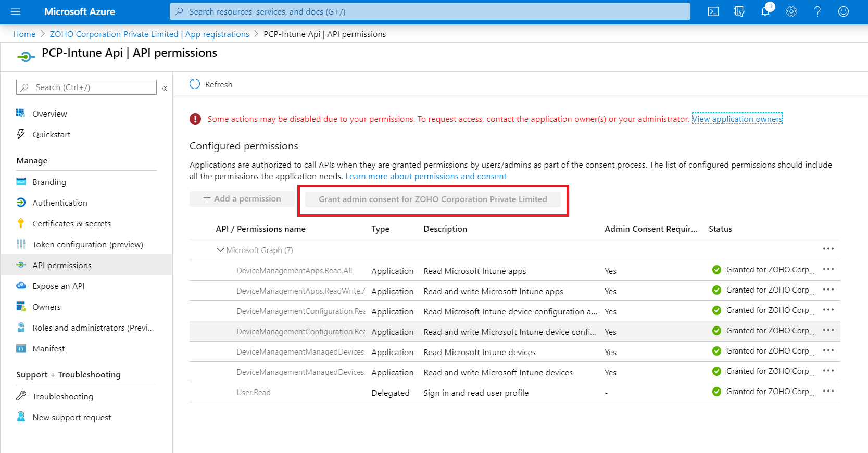Screen dimensions: 868x453
Task: Click Admin Consent Required column header
Action: pyautogui.click(x=651, y=229)
